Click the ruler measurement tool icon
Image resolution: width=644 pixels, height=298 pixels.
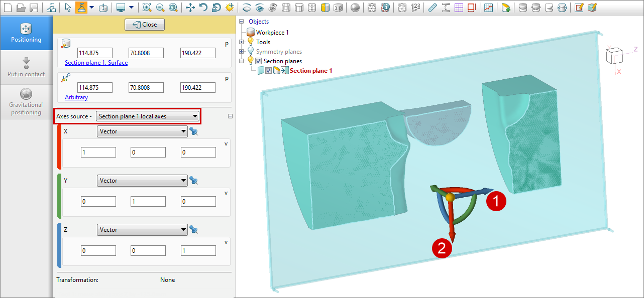432,8
